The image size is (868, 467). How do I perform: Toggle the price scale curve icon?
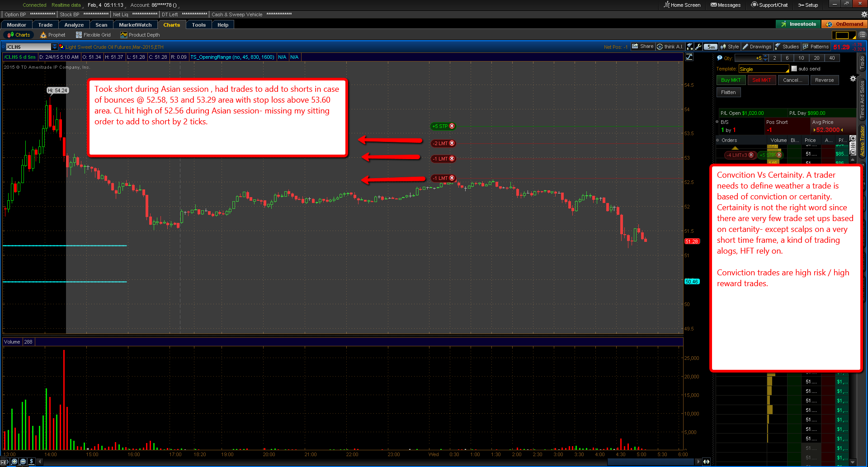[689, 57]
